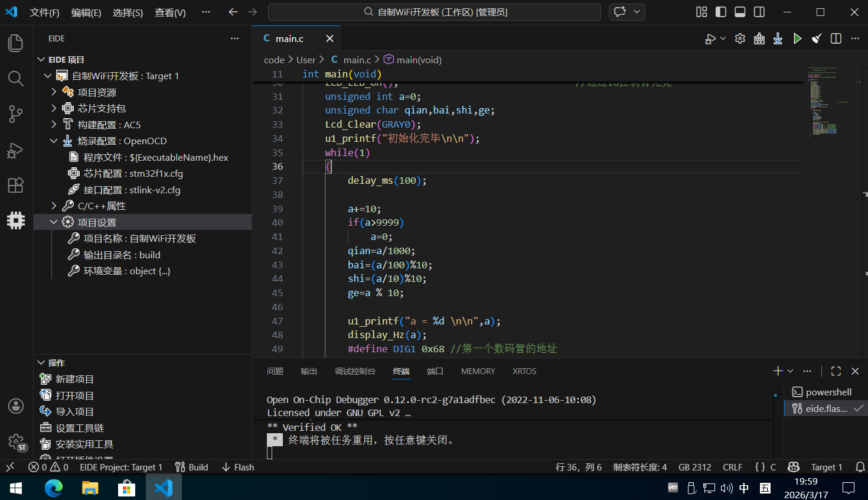868x500 pixels.
Task: Click the Windows Start button
Action: pos(16,488)
